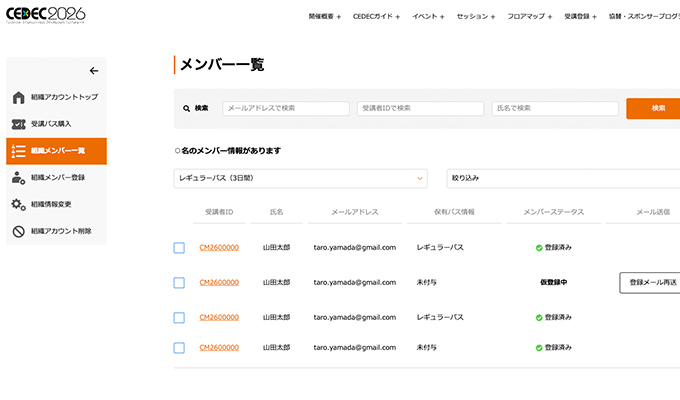Click the 仮登録中 status text
Viewport: 680px width, 400px height.
pos(553,282)
